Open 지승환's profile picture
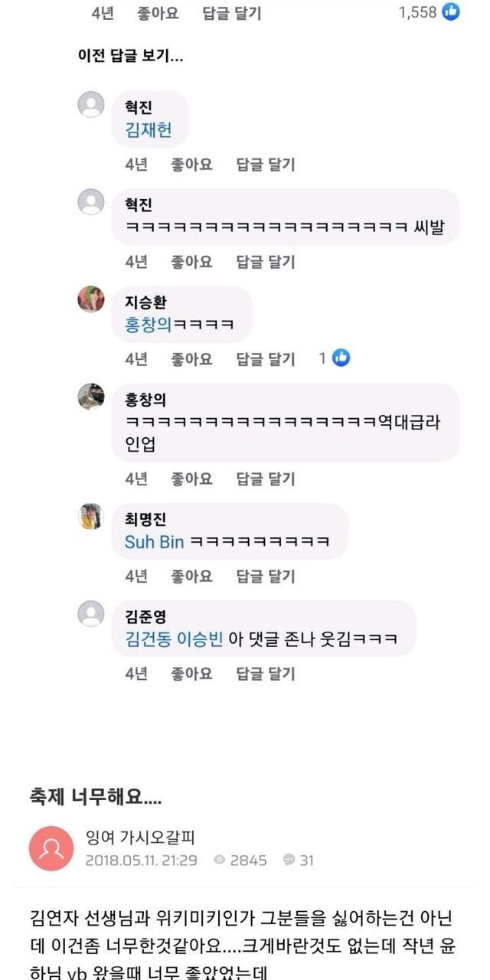 [x=91, y=299]
